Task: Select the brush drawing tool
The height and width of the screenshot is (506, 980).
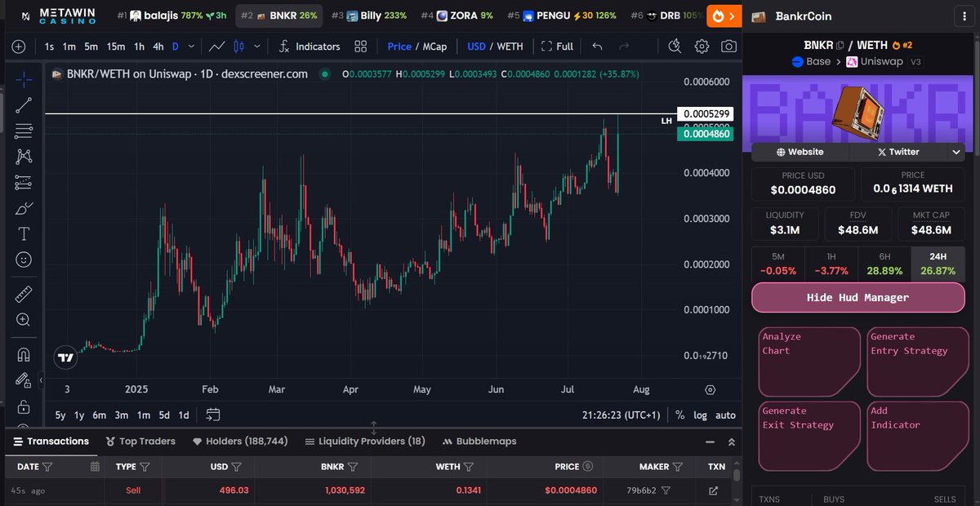Action: pyautogui.click(x=24, y=208)
